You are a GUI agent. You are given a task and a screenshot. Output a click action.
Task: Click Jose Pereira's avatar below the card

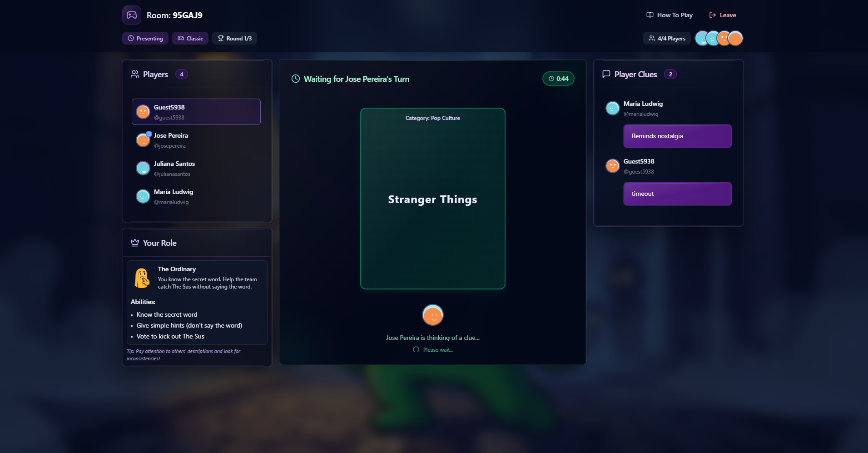[x=433, y=315]
